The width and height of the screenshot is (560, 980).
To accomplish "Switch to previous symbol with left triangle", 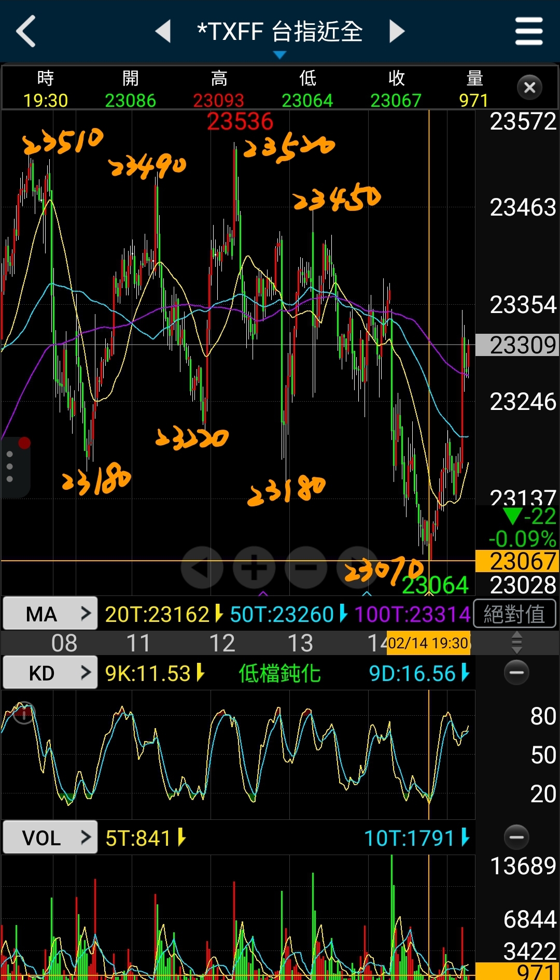I will click(x=163, y=31).
